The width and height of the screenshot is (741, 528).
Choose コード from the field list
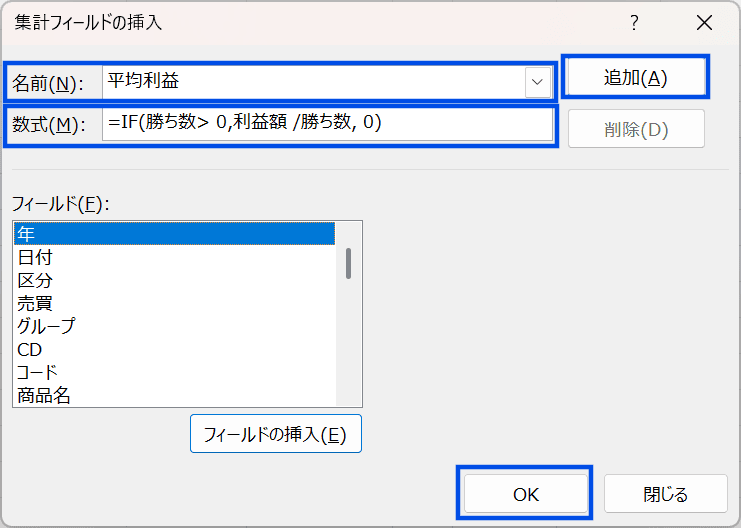pyautogui.click(x=173, y=372)
